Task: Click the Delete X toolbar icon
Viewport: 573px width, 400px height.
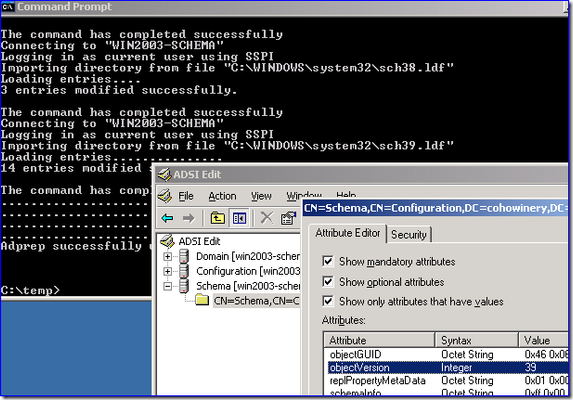Action: click(267, 218)
